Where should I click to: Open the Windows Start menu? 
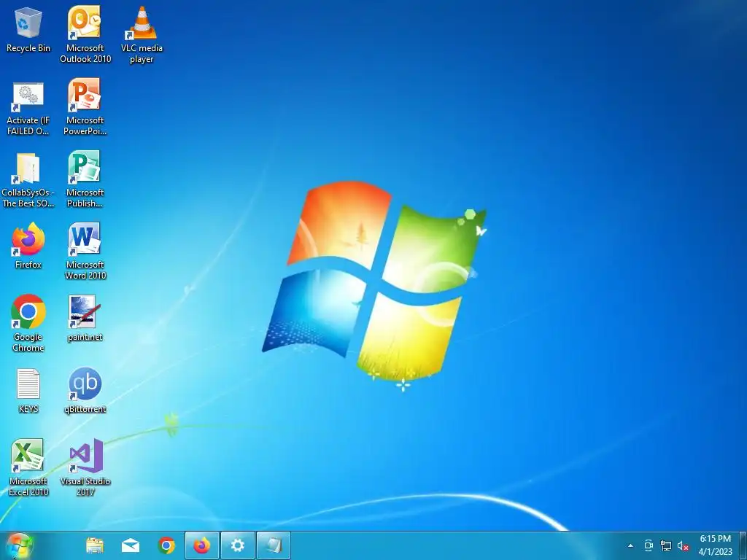click(20, 545)
